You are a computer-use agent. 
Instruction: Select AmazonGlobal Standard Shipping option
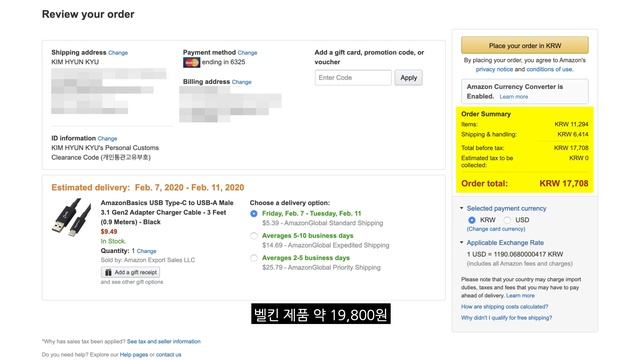tap(253, 213)
